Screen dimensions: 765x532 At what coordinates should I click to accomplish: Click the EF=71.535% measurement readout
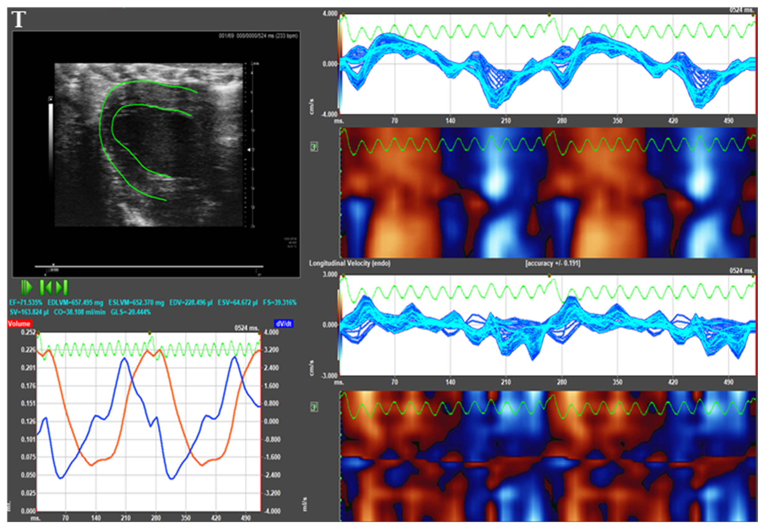pos(26,303)
